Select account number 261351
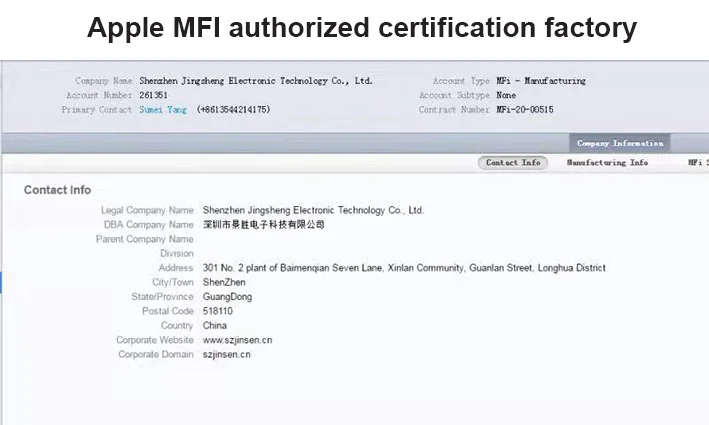Image resolution: width=709 pixels, height=425 pixels. point(153,95)
